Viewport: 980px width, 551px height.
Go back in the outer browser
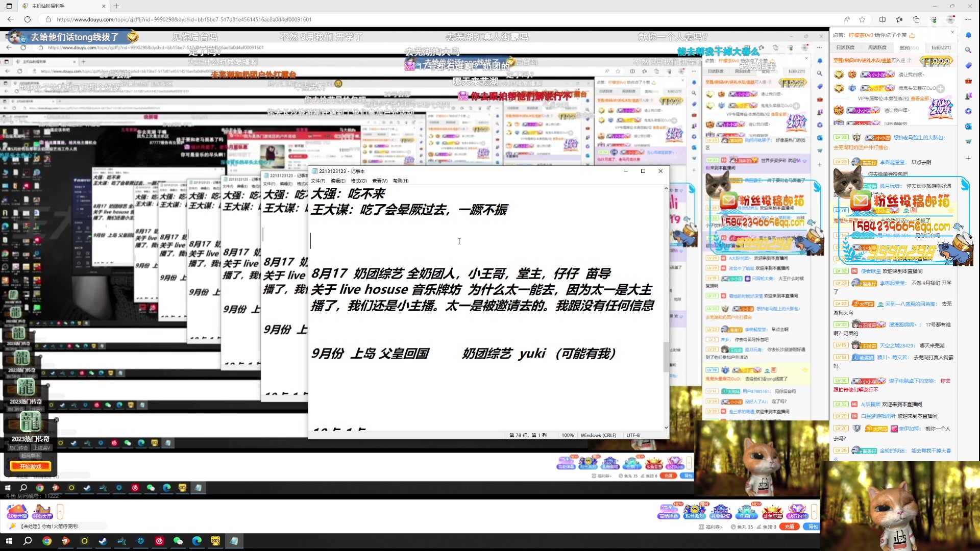(11, 19)
